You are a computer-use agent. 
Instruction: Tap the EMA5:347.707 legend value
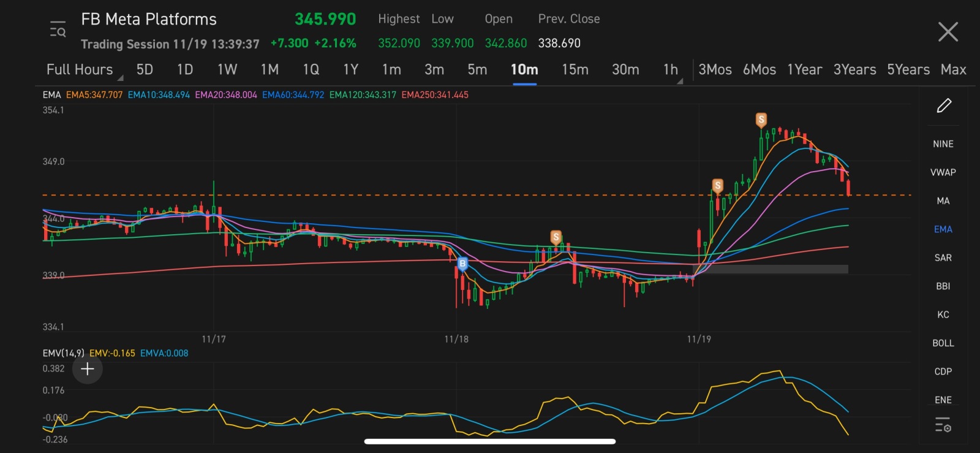tap(94, 95)
